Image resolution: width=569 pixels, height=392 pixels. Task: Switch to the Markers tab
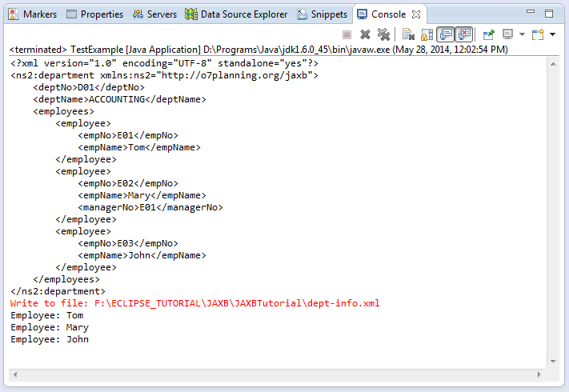[x=33, y=14]
